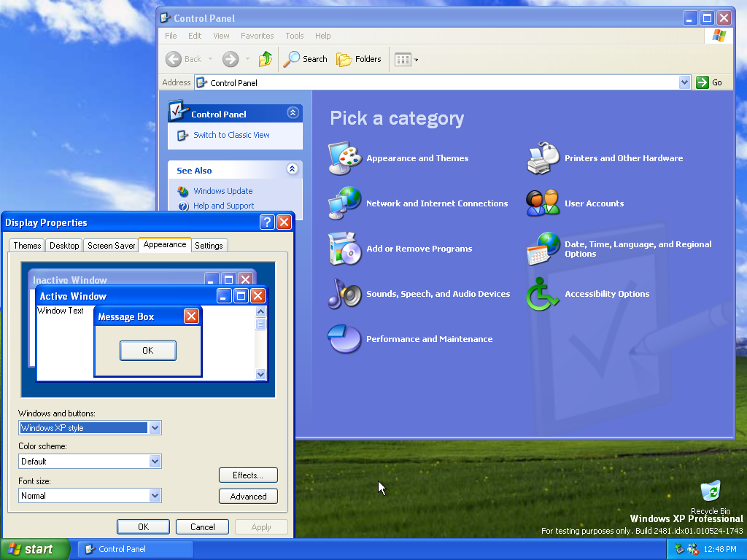Click the Switch to Classic View icon

coord(182,135)
